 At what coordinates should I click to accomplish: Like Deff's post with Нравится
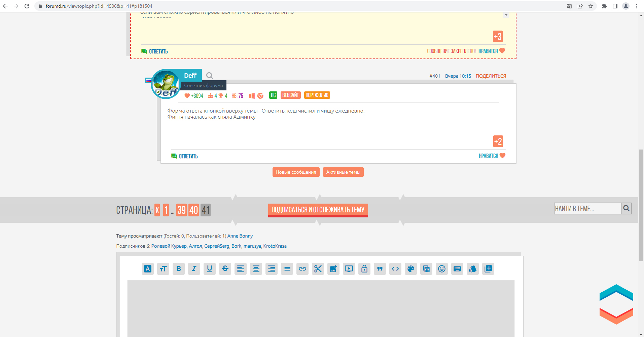[x=492, y=156]
